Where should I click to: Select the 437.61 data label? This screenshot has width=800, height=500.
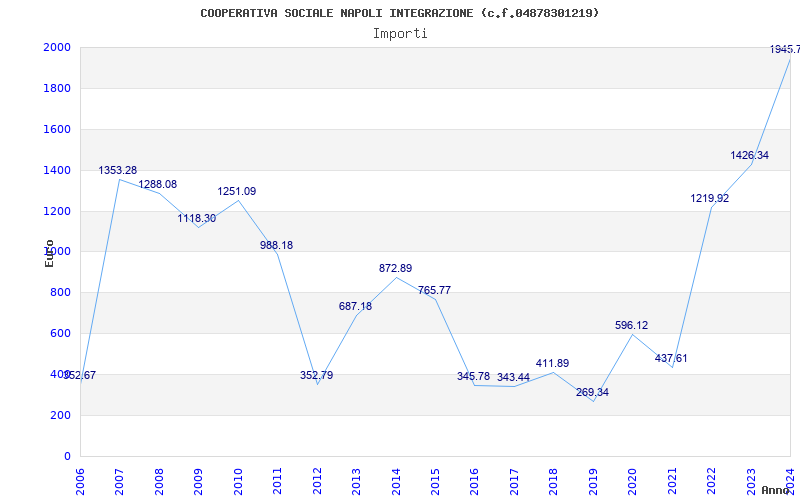pos(671,359)
